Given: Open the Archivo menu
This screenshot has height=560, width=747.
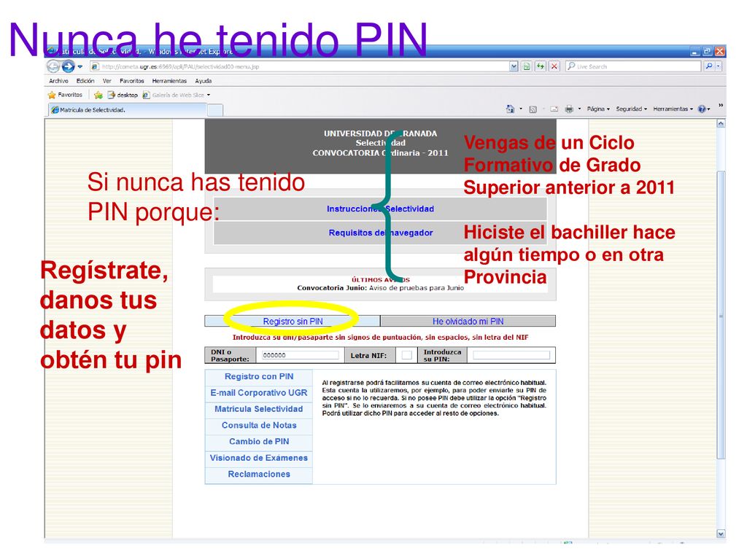Looking at the screenshot, I should coord(58,81).
